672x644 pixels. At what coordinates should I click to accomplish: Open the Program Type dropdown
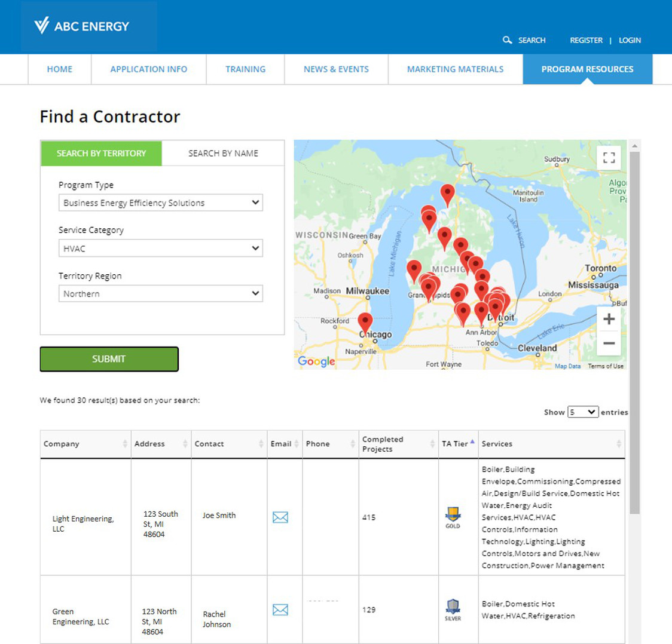coord(160,203)
